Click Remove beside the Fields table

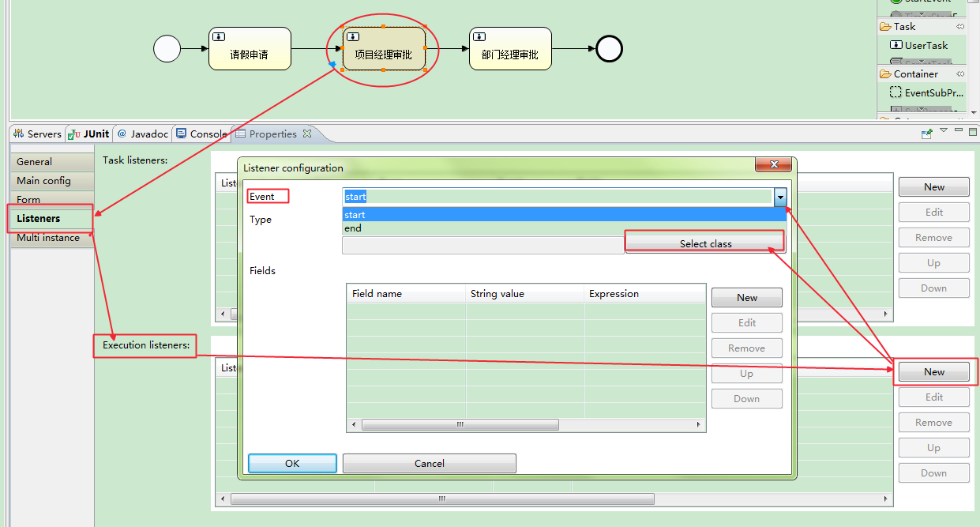(x=747, y=348)
